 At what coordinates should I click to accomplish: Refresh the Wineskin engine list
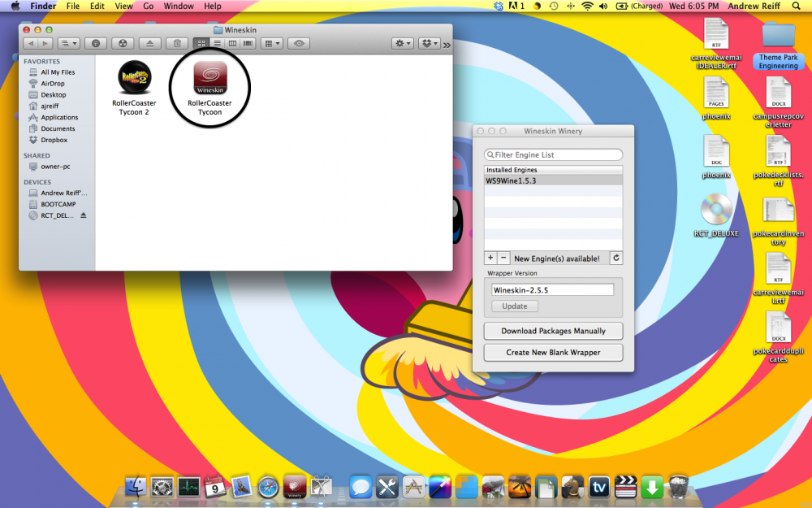pyautogui.click(x=615, y=258)
